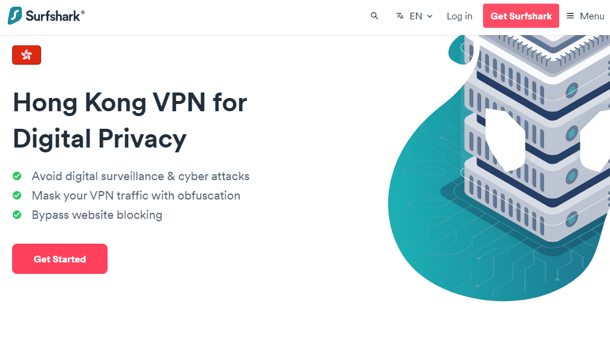
Task: Open the Menu item
Action: coord(585,16)
